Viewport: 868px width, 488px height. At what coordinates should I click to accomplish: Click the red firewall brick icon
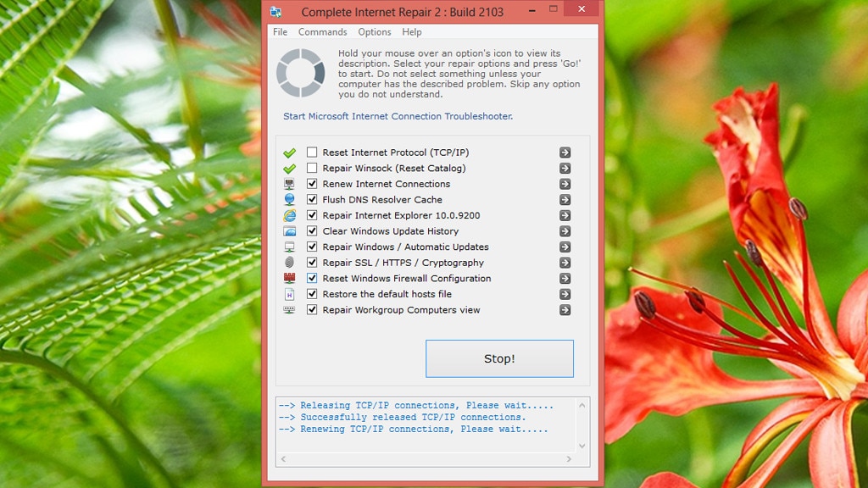pos(289,278)
